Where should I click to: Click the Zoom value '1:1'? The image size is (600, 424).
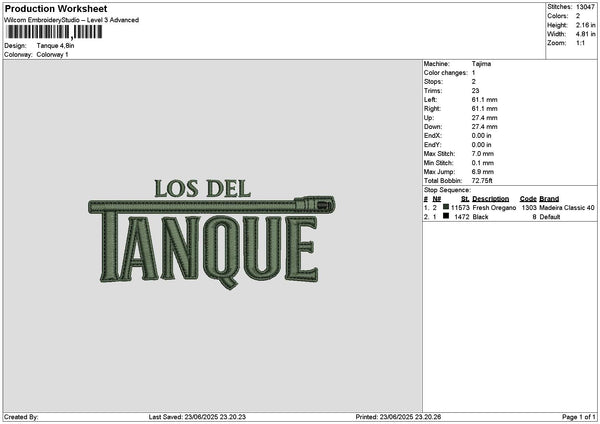[580, 43]
